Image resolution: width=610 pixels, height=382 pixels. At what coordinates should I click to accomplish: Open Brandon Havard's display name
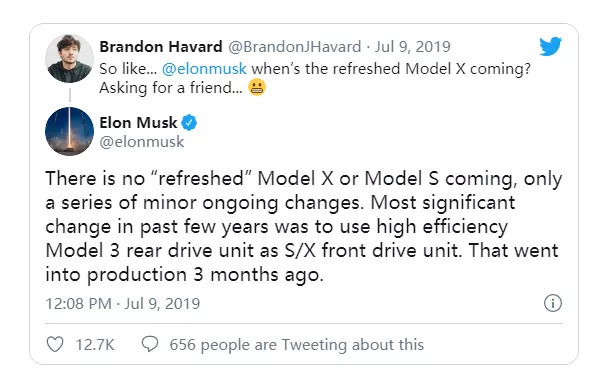[161, 47]
